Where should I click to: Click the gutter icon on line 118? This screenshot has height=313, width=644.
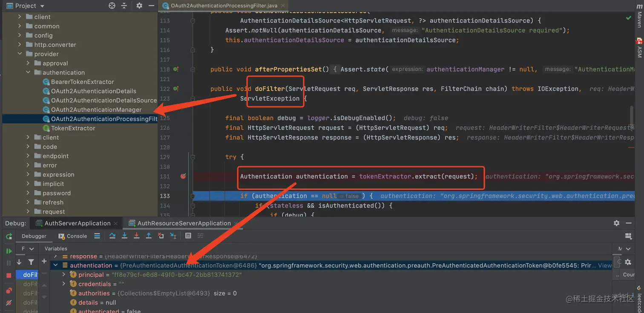coord(176,69)
